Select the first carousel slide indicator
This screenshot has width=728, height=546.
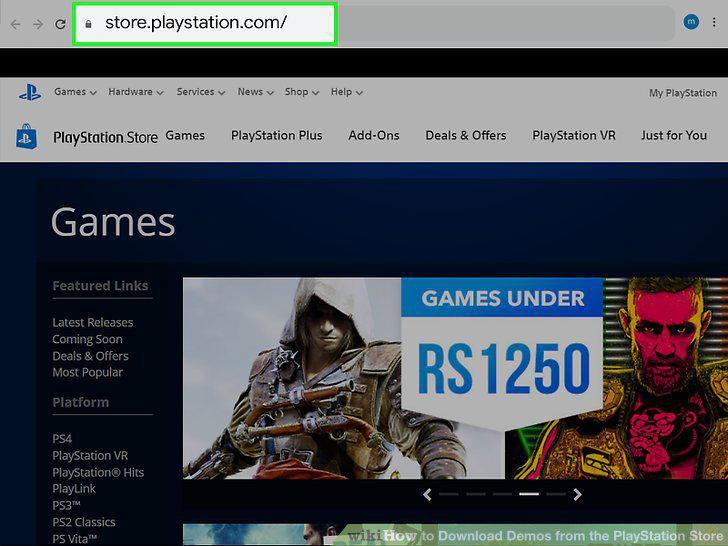coord(448,494)
